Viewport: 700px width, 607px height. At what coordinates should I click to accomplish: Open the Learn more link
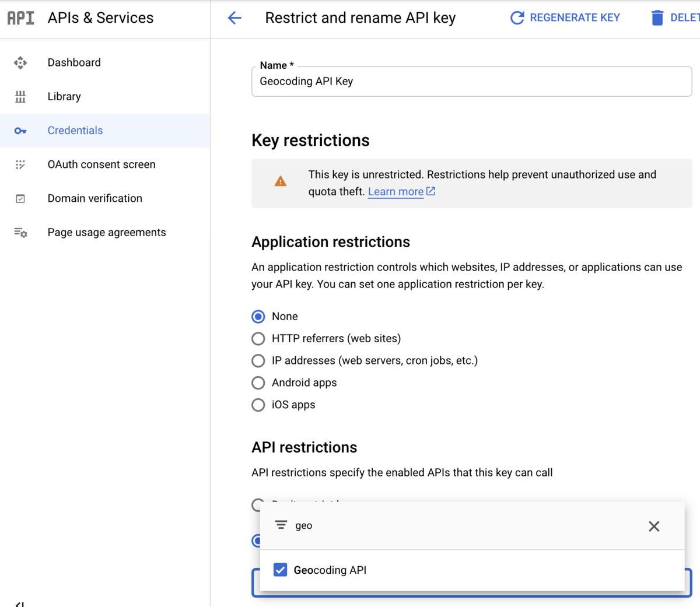(x=395, y=192)
